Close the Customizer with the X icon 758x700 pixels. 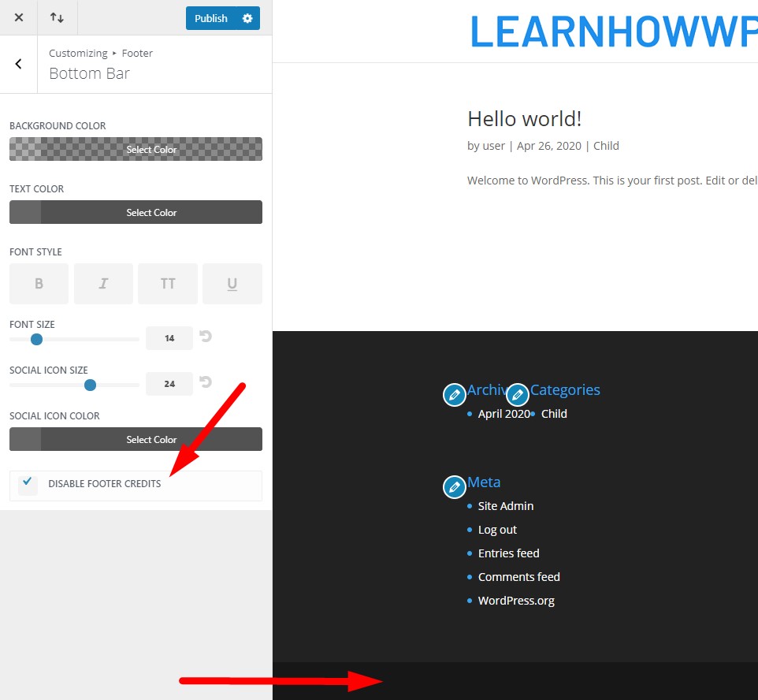click(x=18, y=17)
